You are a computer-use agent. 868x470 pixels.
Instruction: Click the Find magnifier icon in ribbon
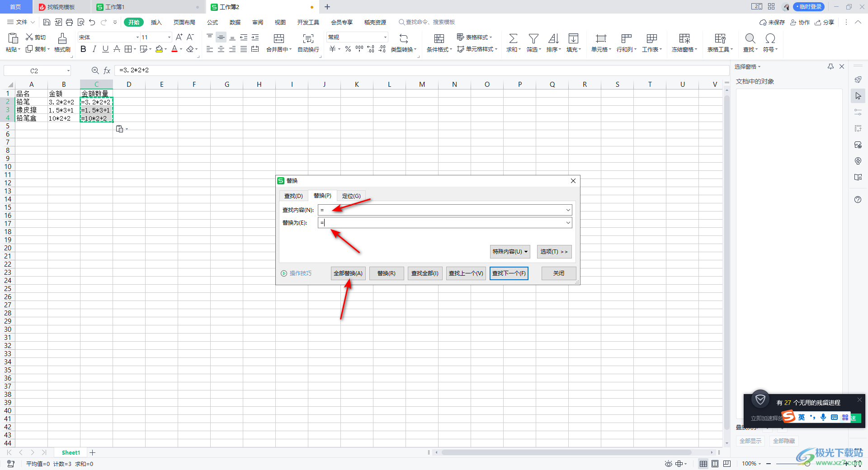pos(750,38)
